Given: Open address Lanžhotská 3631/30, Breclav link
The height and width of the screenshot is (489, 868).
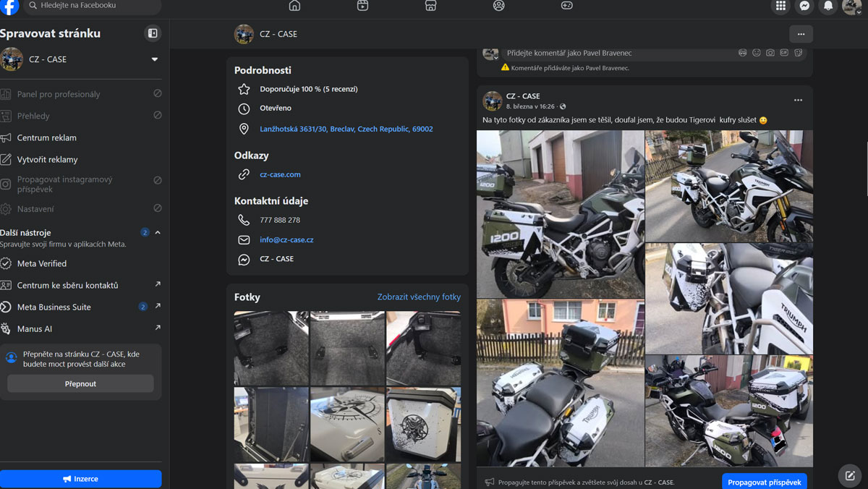Looking at the screenshot, I should click(x=346, y=129).
